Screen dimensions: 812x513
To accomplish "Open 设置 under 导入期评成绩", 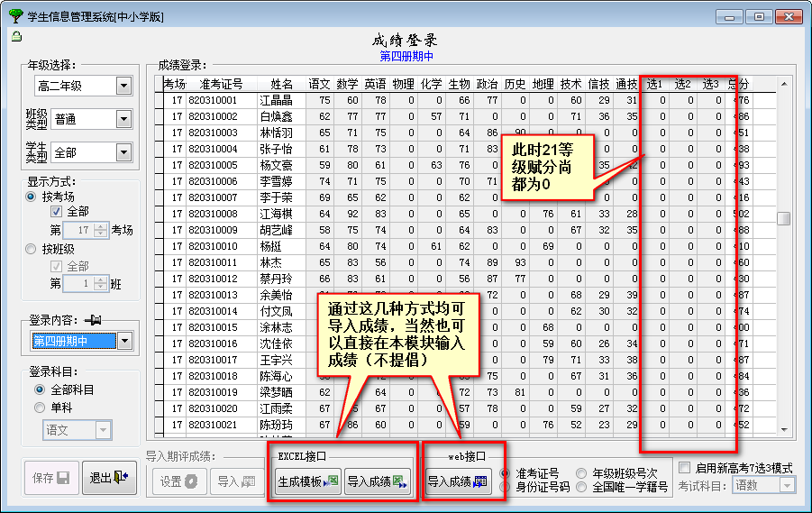I will tap(178, 481).
